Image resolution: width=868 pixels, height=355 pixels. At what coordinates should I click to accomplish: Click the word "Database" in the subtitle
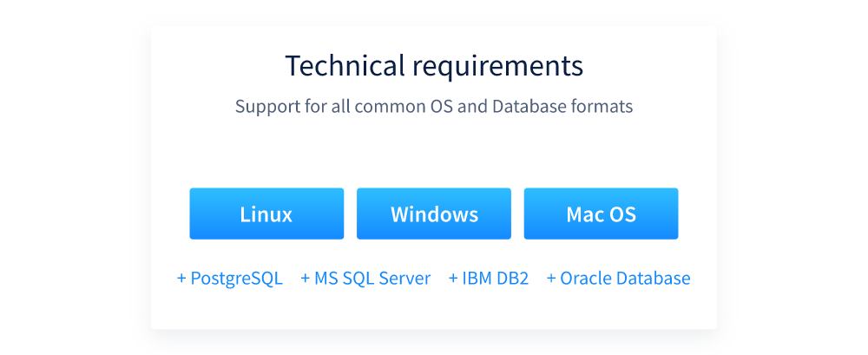528,107
